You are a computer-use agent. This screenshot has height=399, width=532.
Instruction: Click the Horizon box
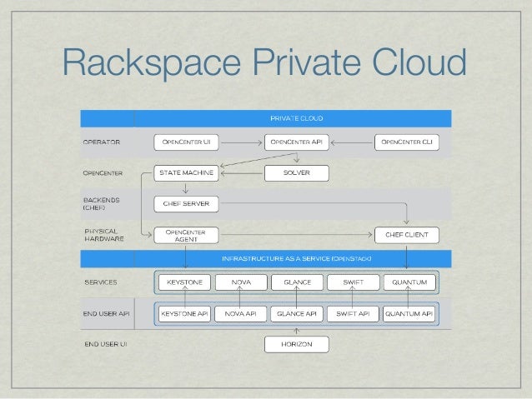[297, 344]
